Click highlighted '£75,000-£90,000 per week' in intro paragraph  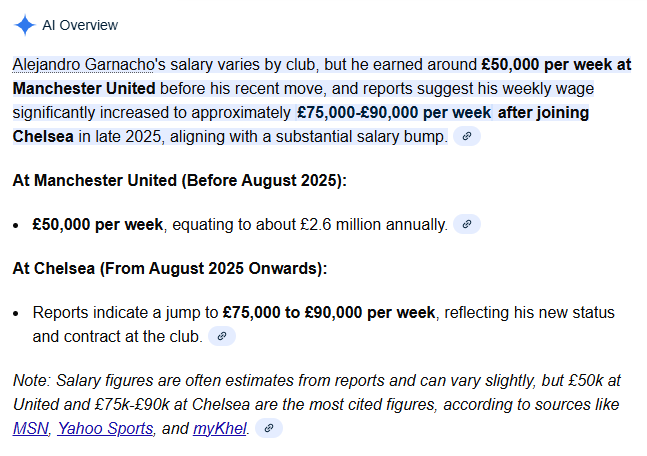point(394,112)
